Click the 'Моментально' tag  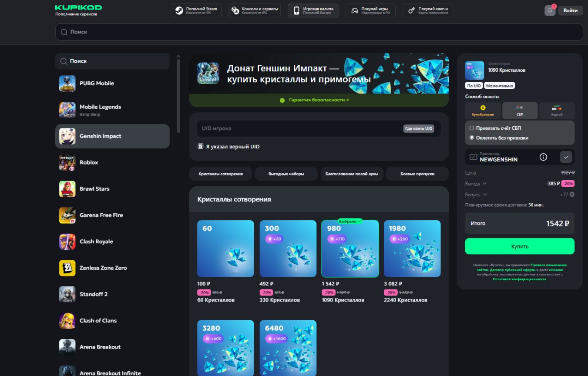click(x=500, y=86)
